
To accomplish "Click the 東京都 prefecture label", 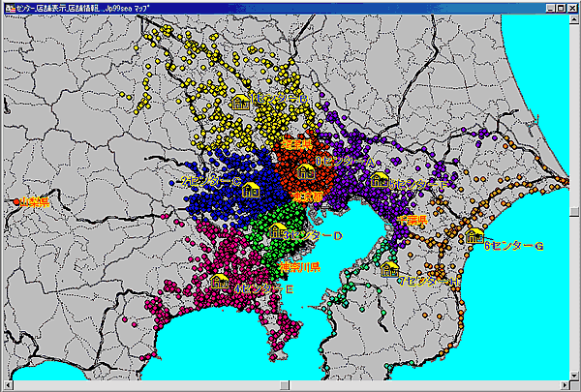I will (x=307, y=196).
